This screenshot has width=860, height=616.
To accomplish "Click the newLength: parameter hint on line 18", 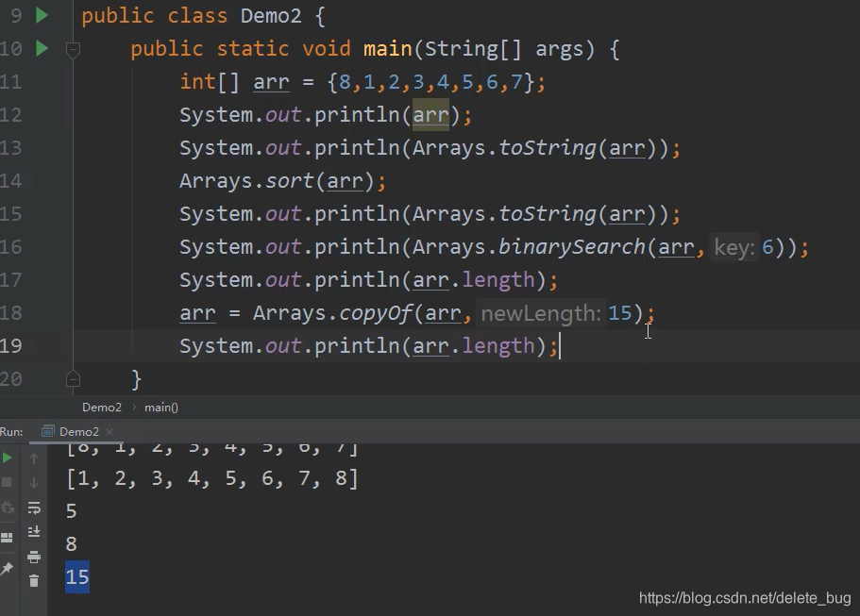I will (x=541, y=313).
